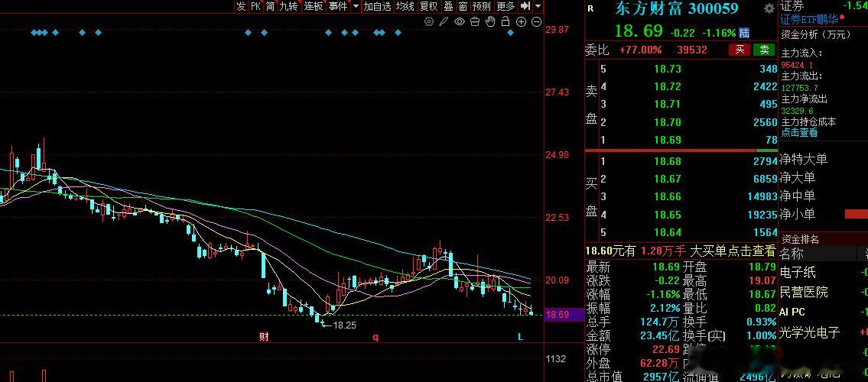Click the q event marker on chart
868x382 pixels.
[x=375, y=337]
